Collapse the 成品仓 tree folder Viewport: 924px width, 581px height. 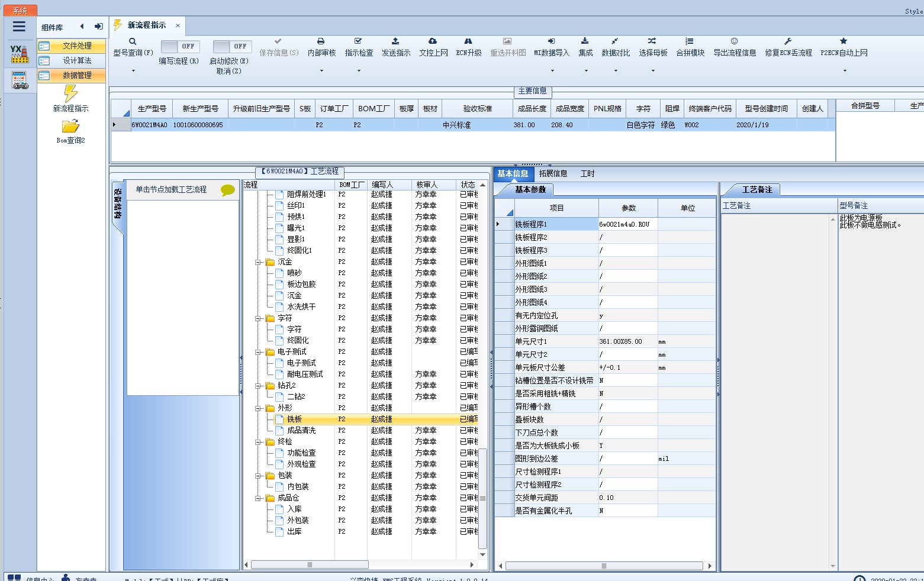pyautogui.click(x=258, y=498)
